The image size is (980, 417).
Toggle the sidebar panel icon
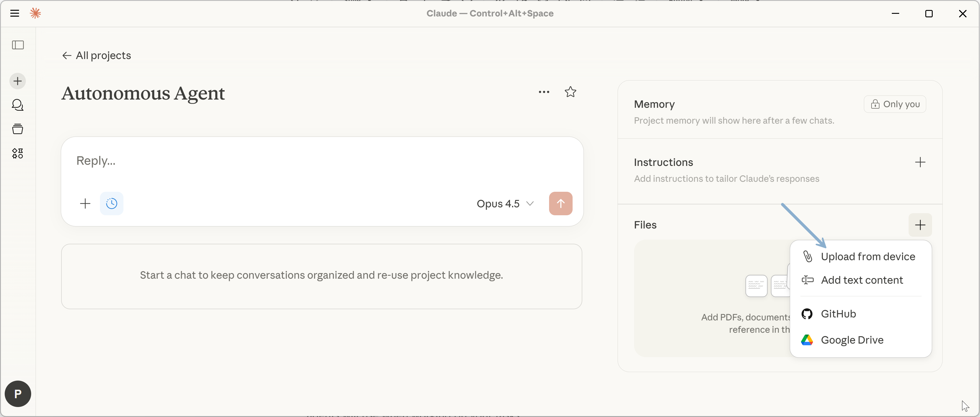click(x=18, y=45)
